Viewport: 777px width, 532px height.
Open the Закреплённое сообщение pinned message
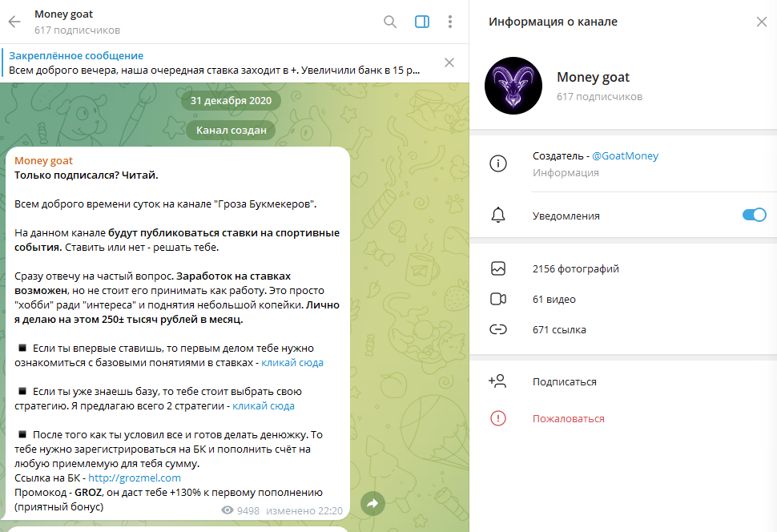(215, 63)
